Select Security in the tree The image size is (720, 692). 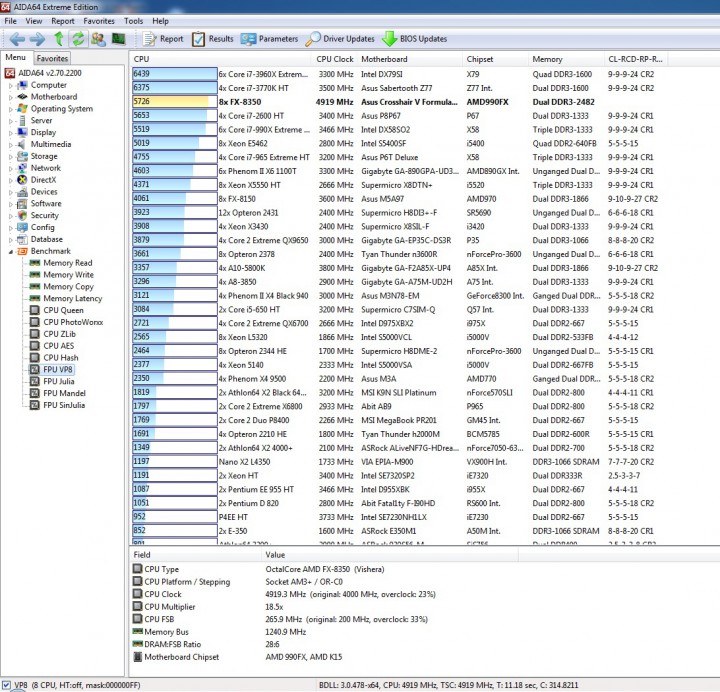point(45,215)
